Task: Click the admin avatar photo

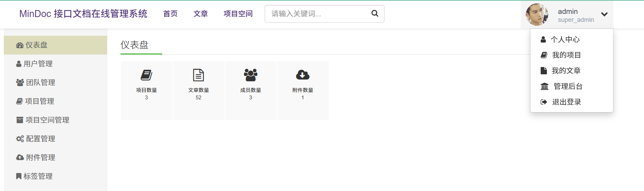Action: (x=537, y=15)
